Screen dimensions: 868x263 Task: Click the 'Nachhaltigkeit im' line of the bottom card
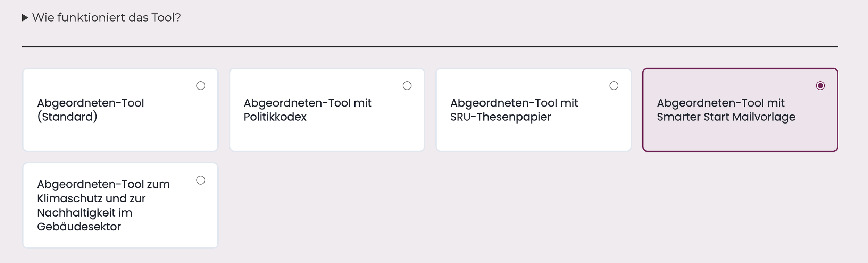(x=85, y=213)
